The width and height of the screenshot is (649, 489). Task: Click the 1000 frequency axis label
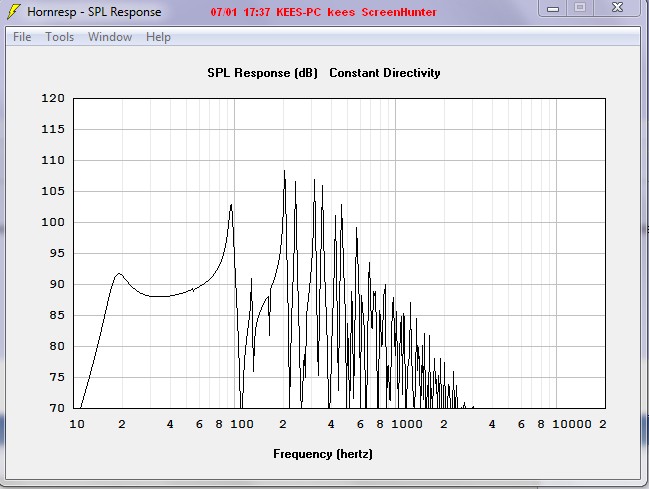click(x=407, y=424)
